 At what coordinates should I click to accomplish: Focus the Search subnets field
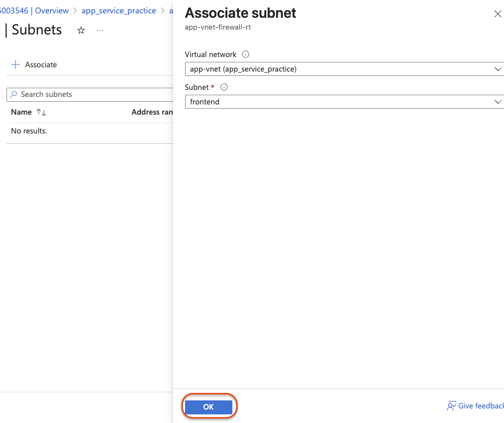[90, 95]
